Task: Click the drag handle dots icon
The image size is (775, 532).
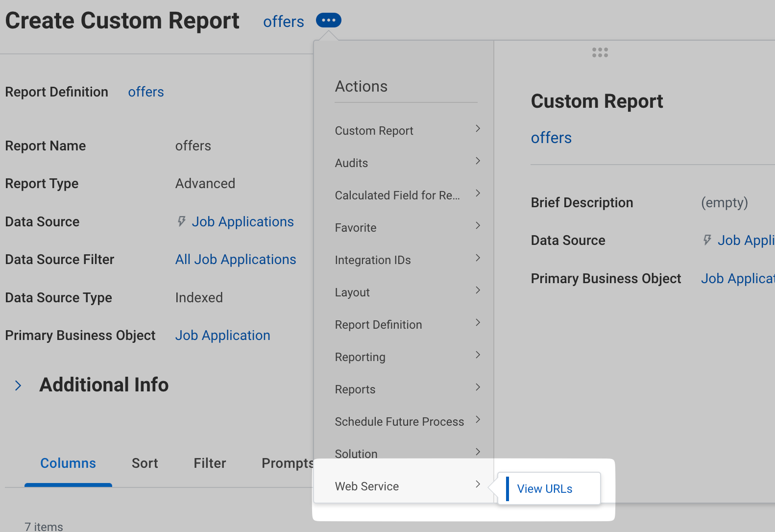Action: pyautogui.click(x=600, y=52)
